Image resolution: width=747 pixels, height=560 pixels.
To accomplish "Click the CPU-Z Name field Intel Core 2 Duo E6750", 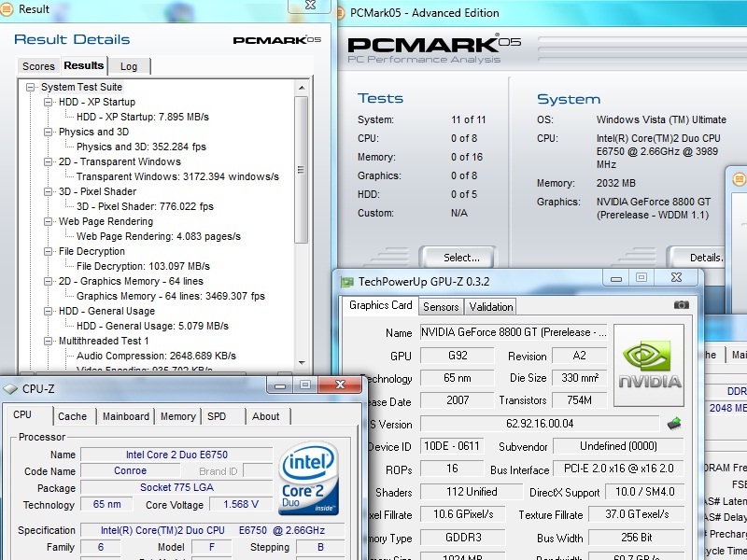I will coord(176,455).
